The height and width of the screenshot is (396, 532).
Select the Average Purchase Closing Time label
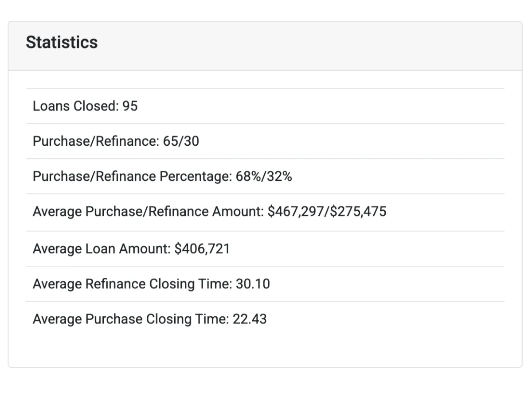pos(131,319)
